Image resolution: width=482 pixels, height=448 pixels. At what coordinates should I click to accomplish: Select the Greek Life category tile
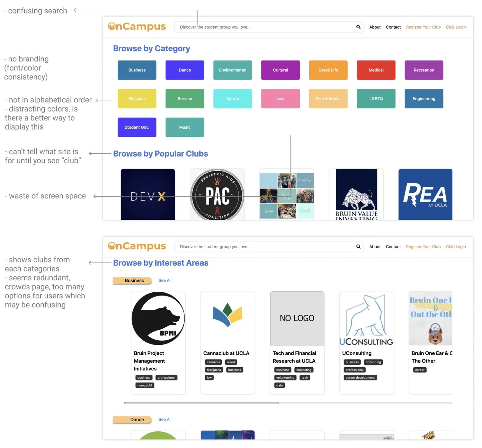328,70
